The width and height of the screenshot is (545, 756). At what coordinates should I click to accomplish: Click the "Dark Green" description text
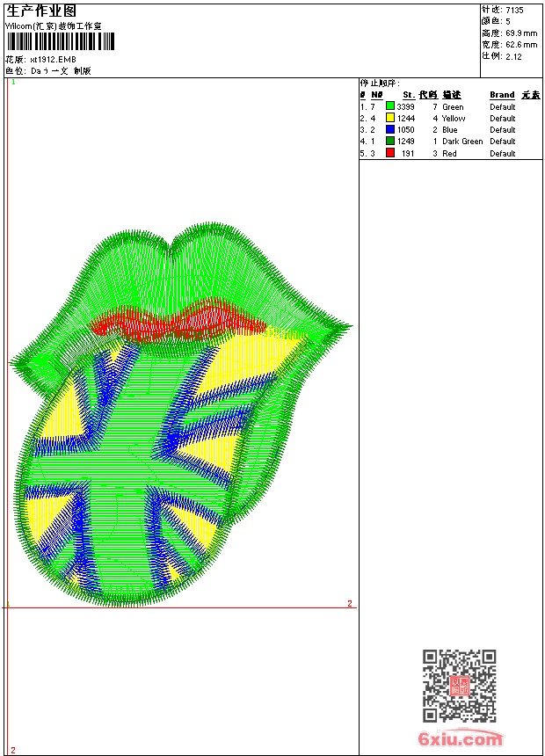tap(462, 142)
